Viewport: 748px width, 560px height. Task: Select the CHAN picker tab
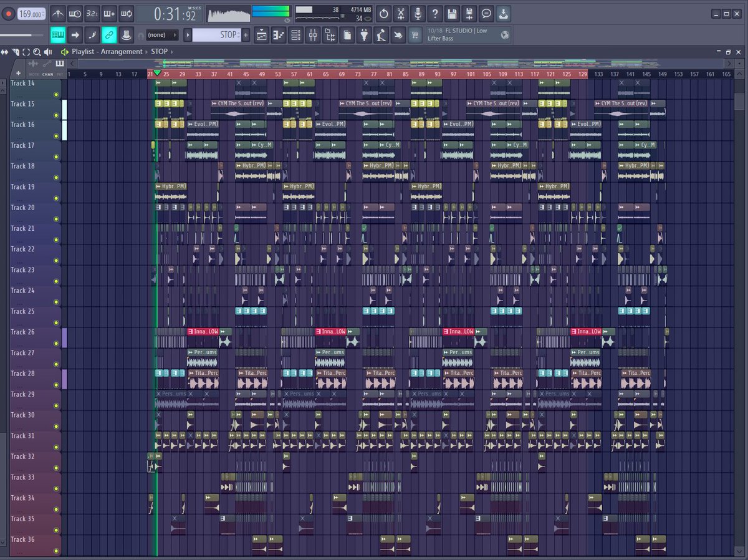click(x=47, y=74)
